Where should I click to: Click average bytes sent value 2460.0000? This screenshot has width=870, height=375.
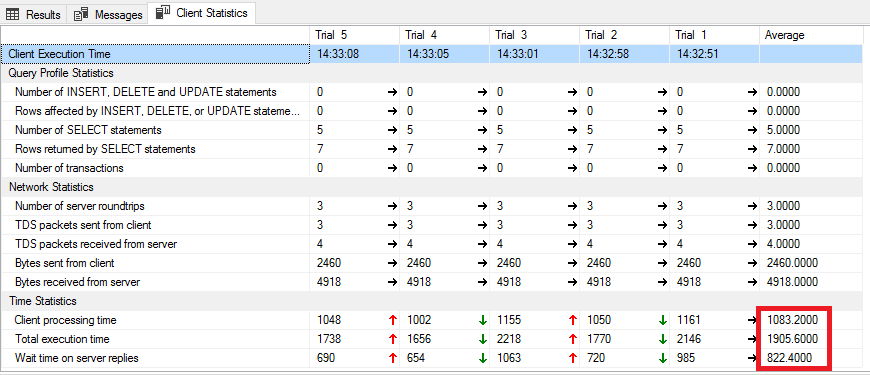pos(792,263)
